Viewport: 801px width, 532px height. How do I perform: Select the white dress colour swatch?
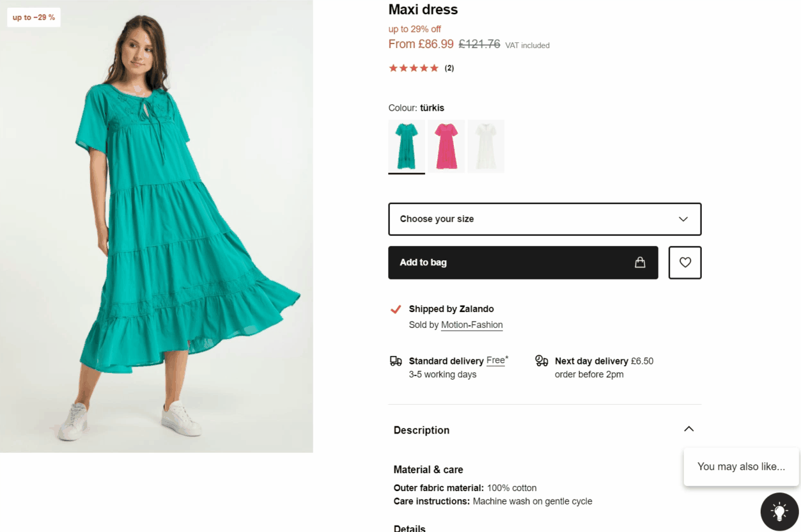[x=486, y=146]
